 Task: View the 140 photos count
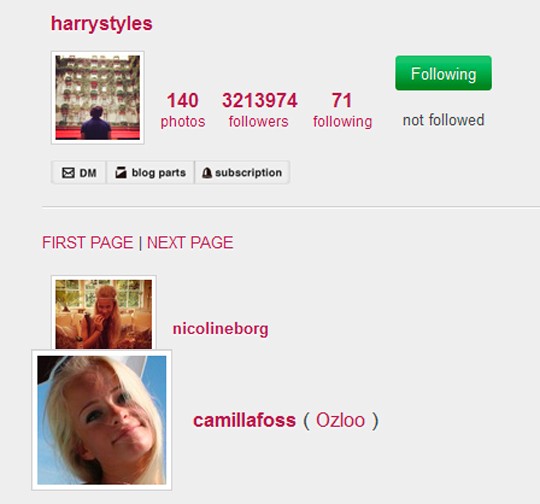point(183,110)
